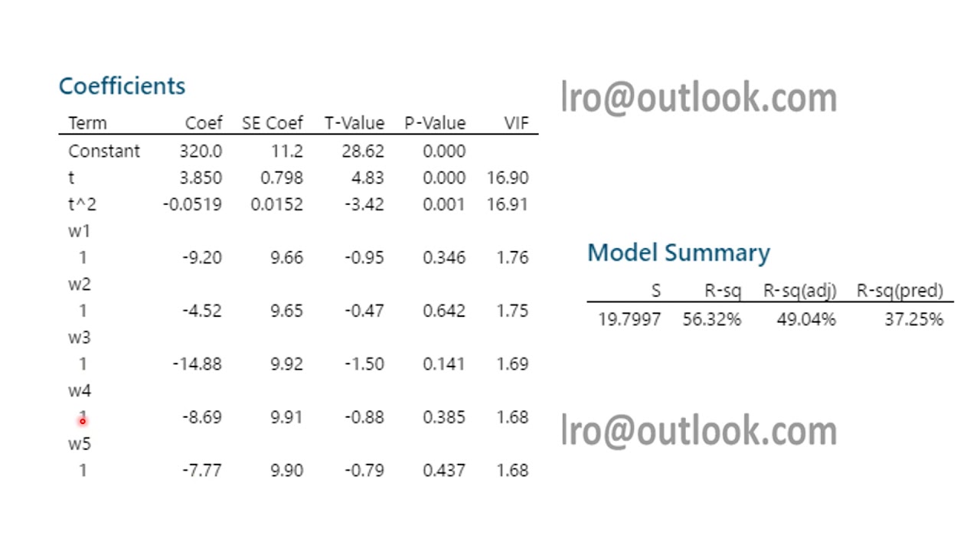Image resolution: width=980 pixels, height=551 pixels.
Task: Select the S value 19.7997
Action: pyautogui.click(x=629, y=319)
